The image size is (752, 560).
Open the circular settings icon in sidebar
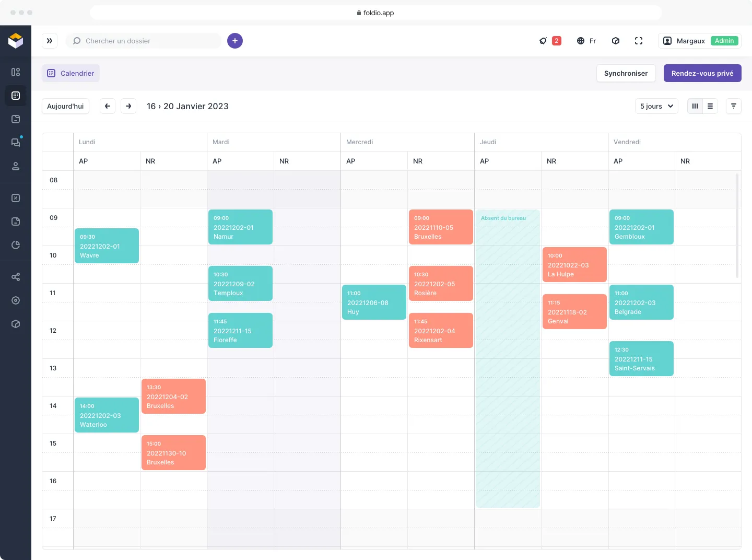pos(16,300)
